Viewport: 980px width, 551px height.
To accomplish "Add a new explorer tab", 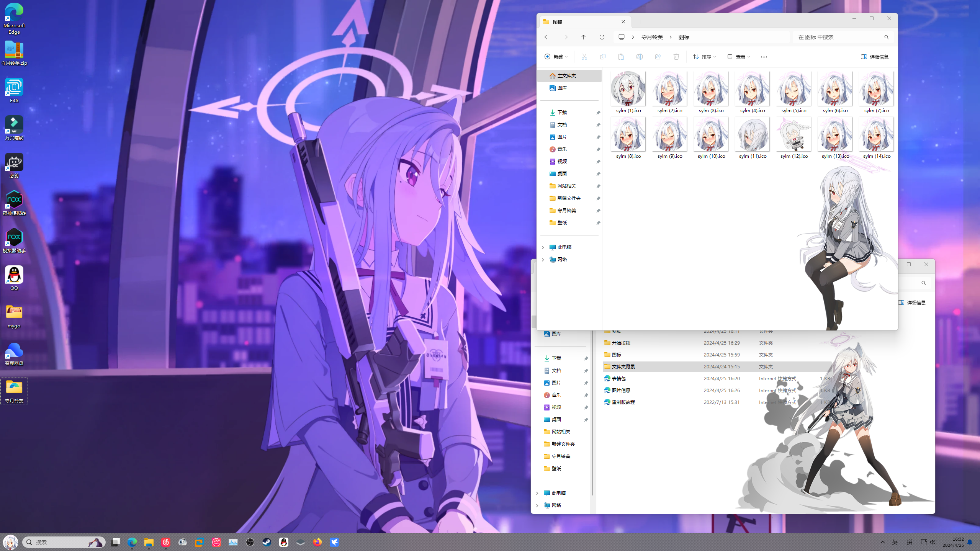I will 640,22.
